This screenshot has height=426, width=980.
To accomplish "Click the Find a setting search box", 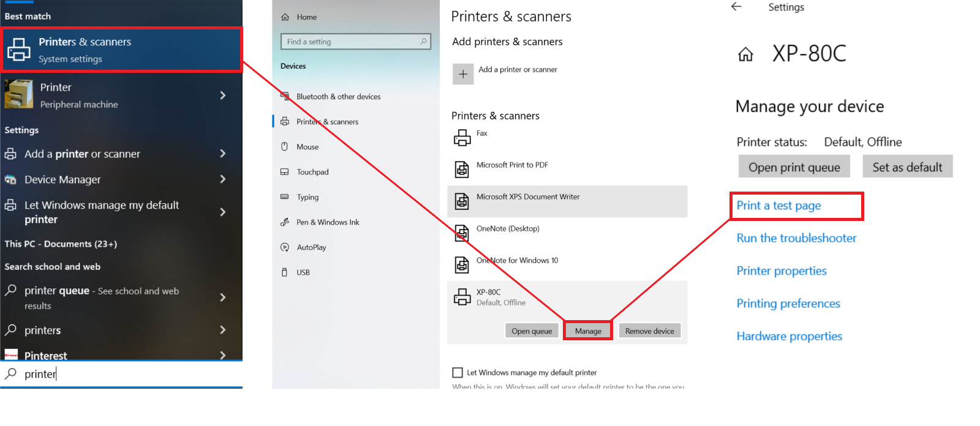I will pos(349,42).
